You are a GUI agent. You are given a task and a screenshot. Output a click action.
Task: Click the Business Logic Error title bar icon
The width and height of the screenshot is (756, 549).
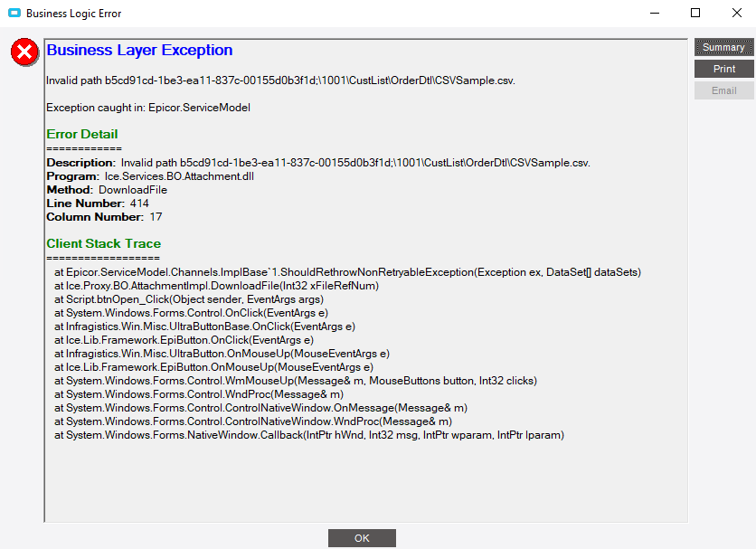[13, 13]
